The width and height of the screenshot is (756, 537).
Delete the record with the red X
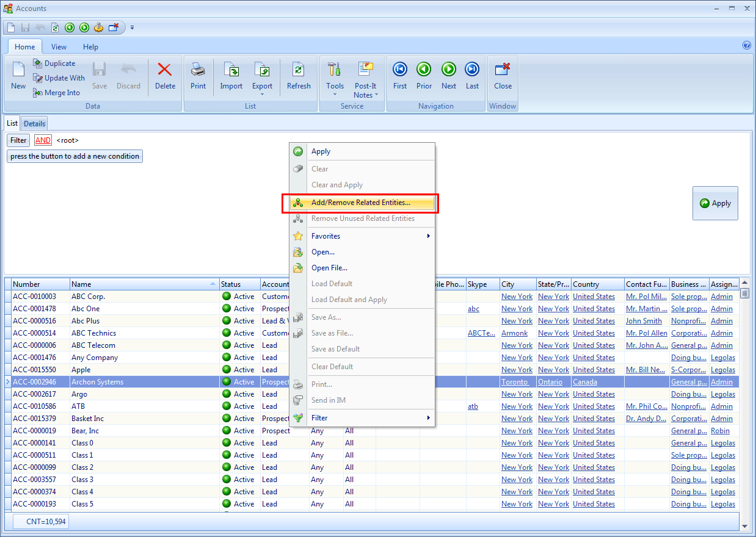tap(165, 76)
